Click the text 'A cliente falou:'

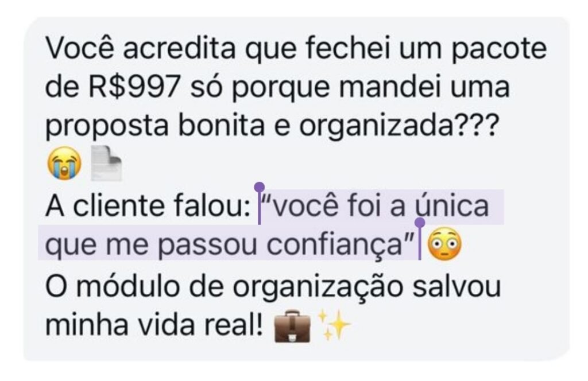tap(148, 205)
